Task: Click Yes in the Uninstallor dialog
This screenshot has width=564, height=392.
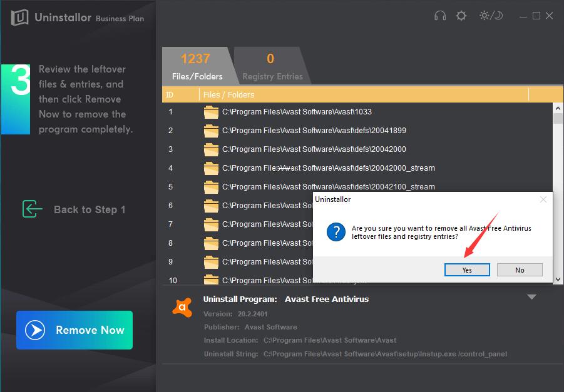Action: tap(467, 270)
